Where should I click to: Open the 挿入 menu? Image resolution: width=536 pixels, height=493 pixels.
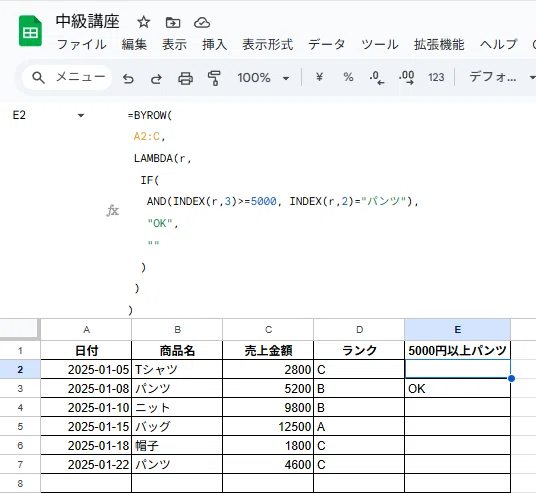[214, 44]
